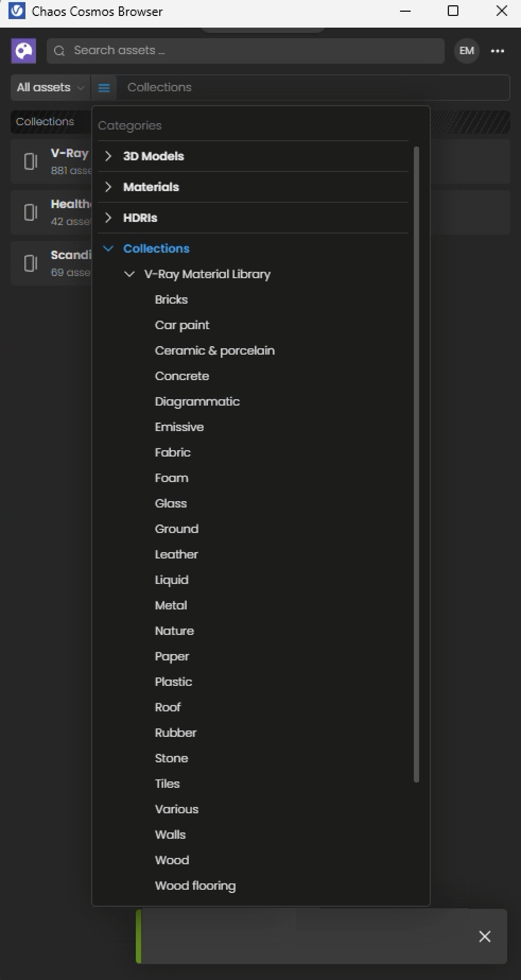The width and height of the screenshot is (521, 980).
Task: Choose the Various subcategory
Action: click(x=177, y=809)
